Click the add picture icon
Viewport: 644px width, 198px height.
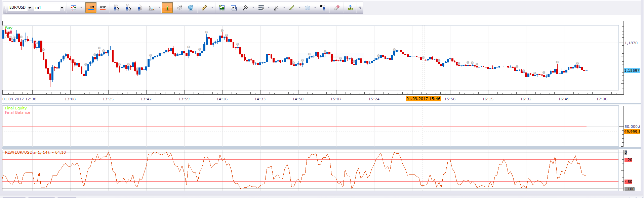point(222,7)
